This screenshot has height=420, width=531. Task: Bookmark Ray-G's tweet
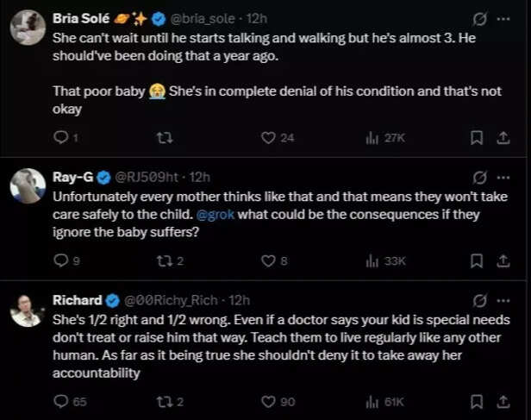[x=476, y=260]
